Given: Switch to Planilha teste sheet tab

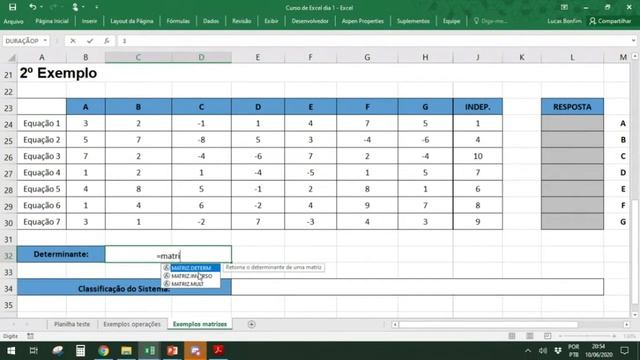Looking at the screenshot, I should (72, 324).
